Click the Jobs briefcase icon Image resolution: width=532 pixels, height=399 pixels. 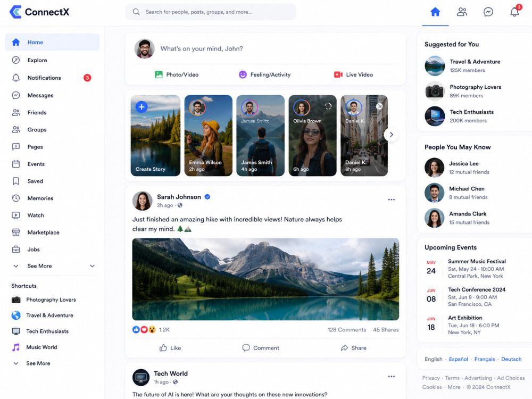16,250
